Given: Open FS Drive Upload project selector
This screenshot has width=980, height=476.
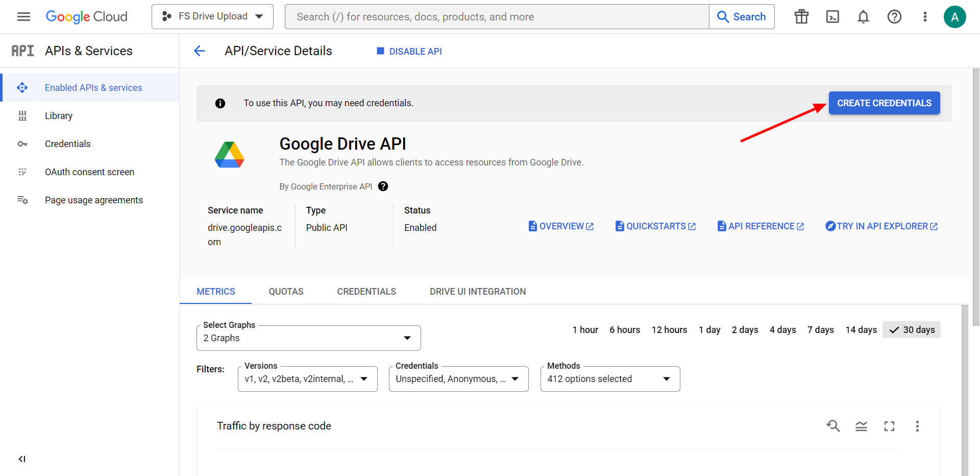Looking at the screenshot, I should (x=212, y=17).
